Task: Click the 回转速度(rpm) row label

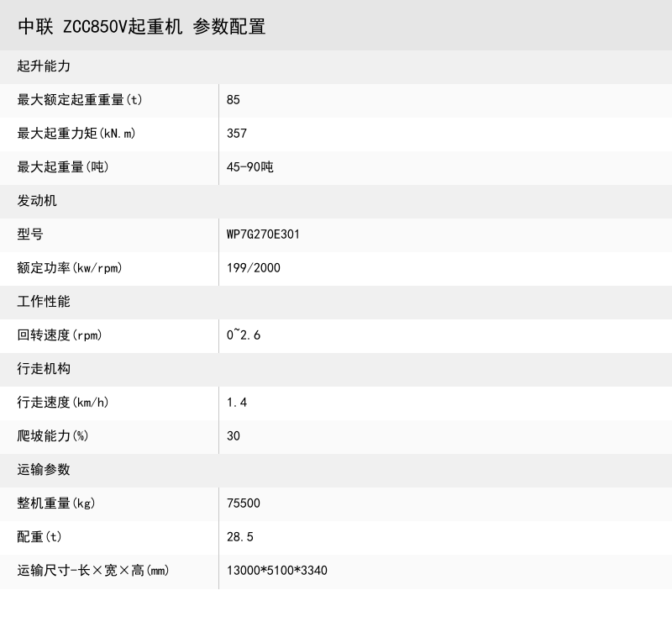Action: coord(59,335)
